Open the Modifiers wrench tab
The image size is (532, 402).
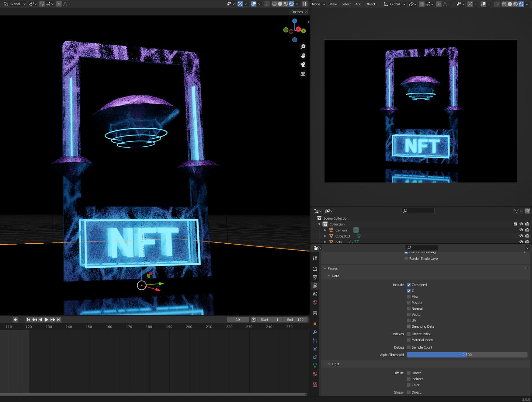point(315,332)
